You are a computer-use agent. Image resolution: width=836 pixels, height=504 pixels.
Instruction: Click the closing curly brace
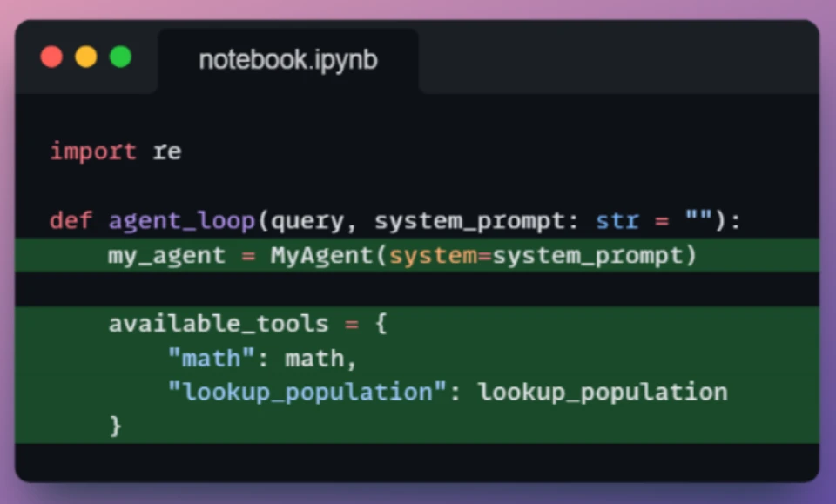[x=116, y=427]
